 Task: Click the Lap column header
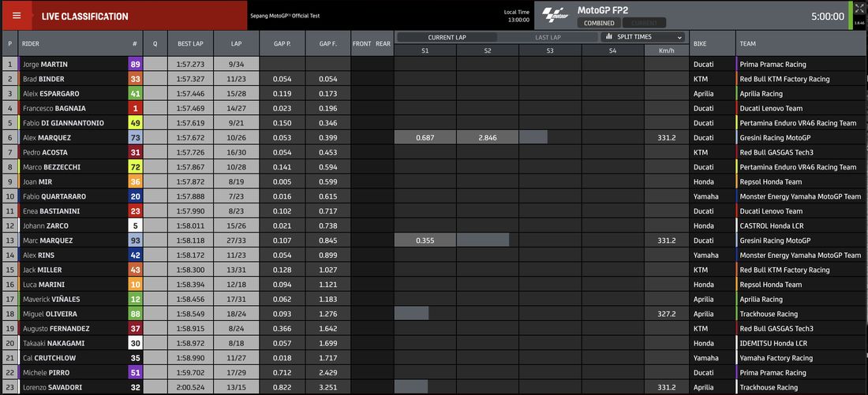coord(237,43)
